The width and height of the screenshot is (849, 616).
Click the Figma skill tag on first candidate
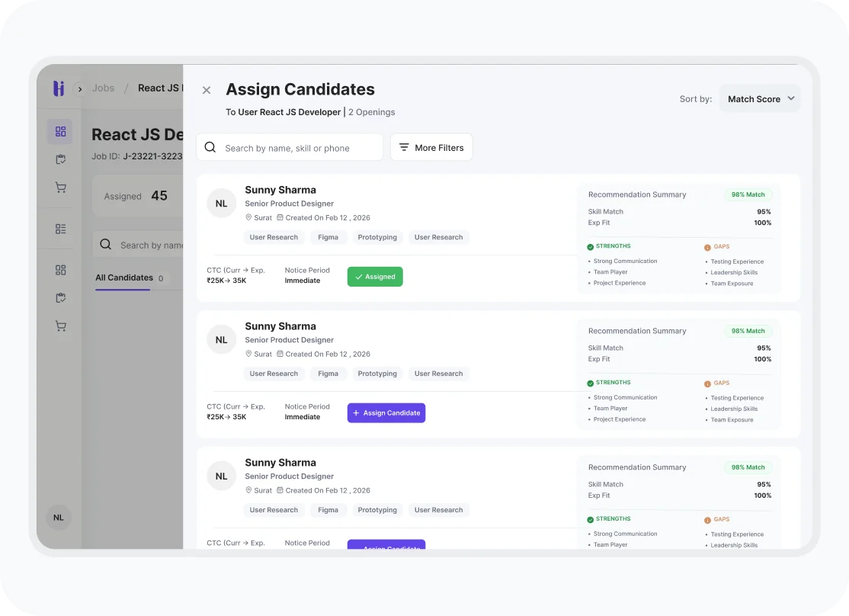(x=328, y=238)
